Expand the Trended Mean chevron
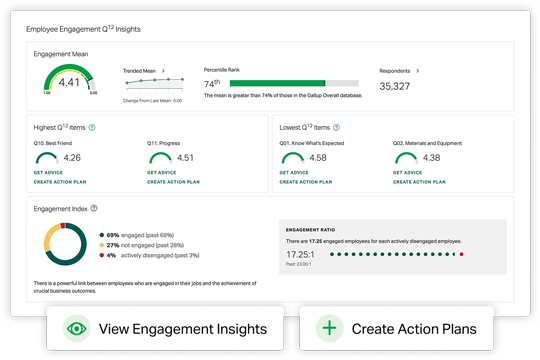Screen dimensions: 540x360 click(x=163, y=71)
